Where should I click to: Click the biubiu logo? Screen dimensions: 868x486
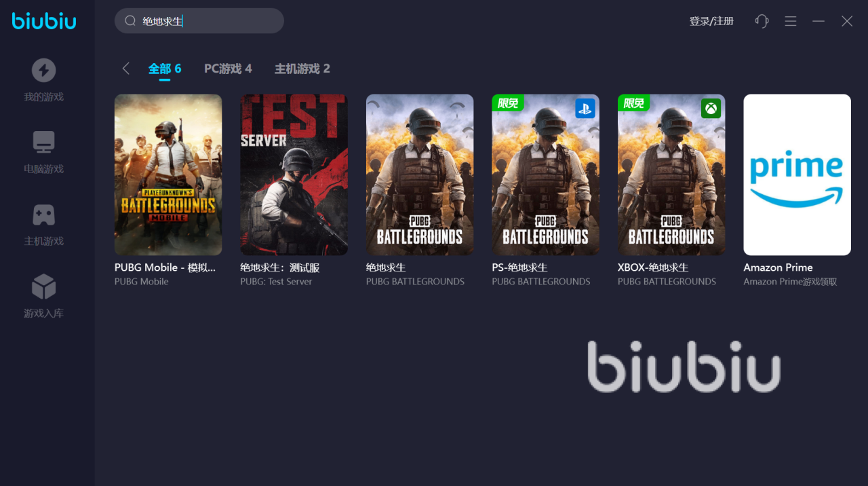point(44,21)
